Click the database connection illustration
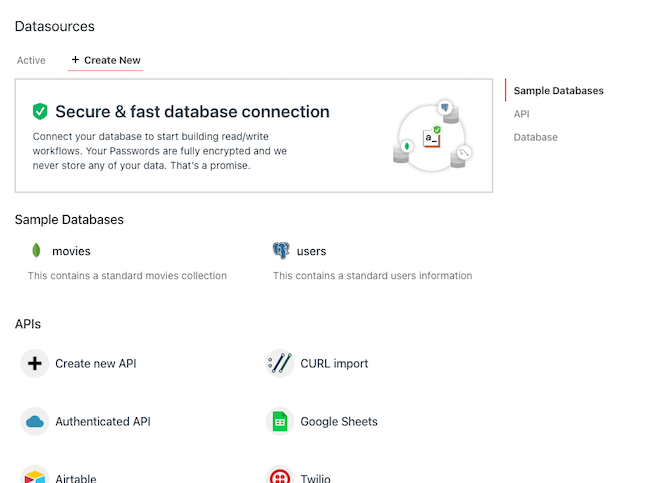Screen dimensions: 650x483 (x=432, y=135)
